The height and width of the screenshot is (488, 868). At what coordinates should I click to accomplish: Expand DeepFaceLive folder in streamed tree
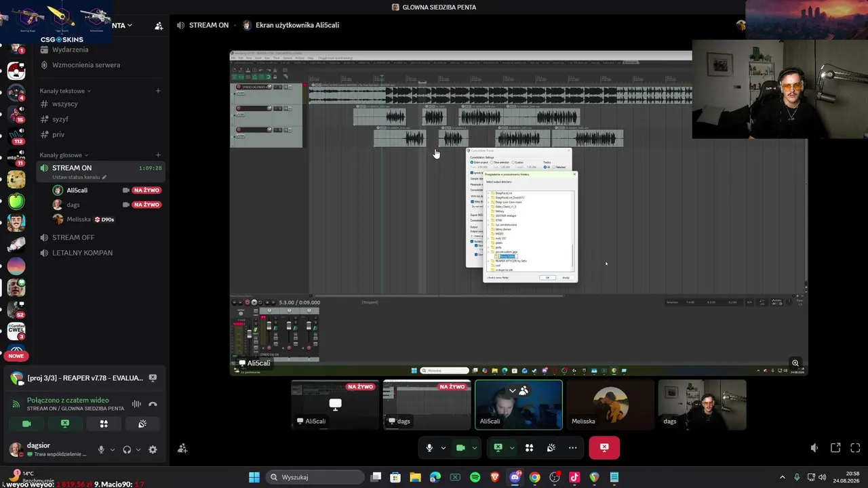pos(489,193)
